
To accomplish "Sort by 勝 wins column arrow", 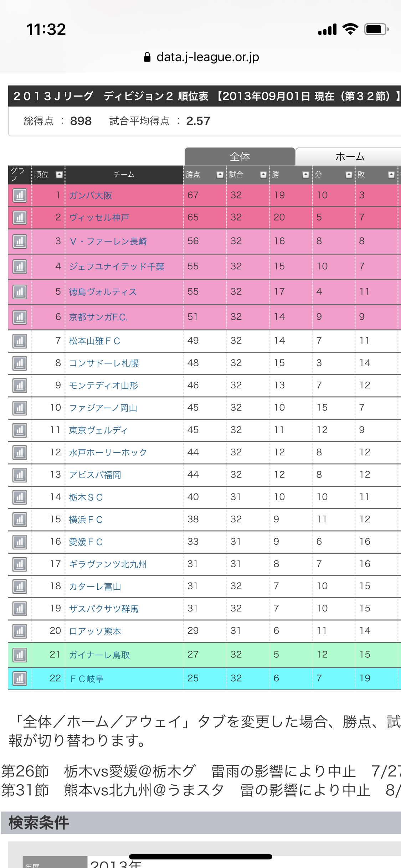I will pyautogui.click(x=305, y=175).
